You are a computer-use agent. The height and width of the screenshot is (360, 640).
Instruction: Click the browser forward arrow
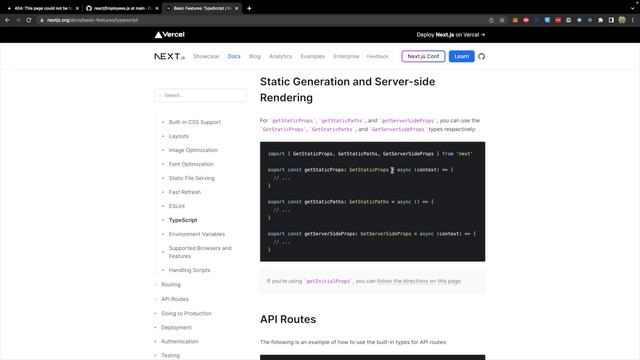[x=18, y=20]
